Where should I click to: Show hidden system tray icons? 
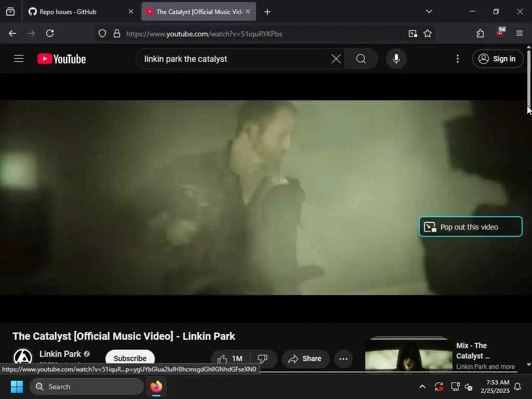click(422, 387)
